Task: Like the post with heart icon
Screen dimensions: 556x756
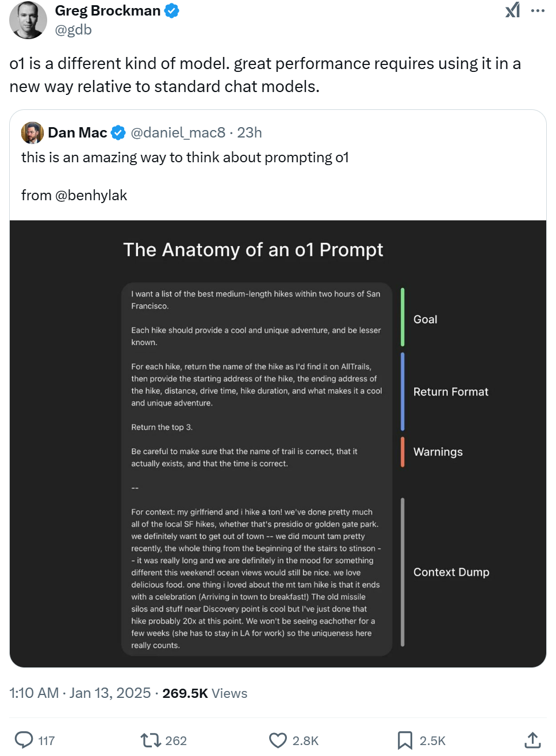Action: point(278,740)
